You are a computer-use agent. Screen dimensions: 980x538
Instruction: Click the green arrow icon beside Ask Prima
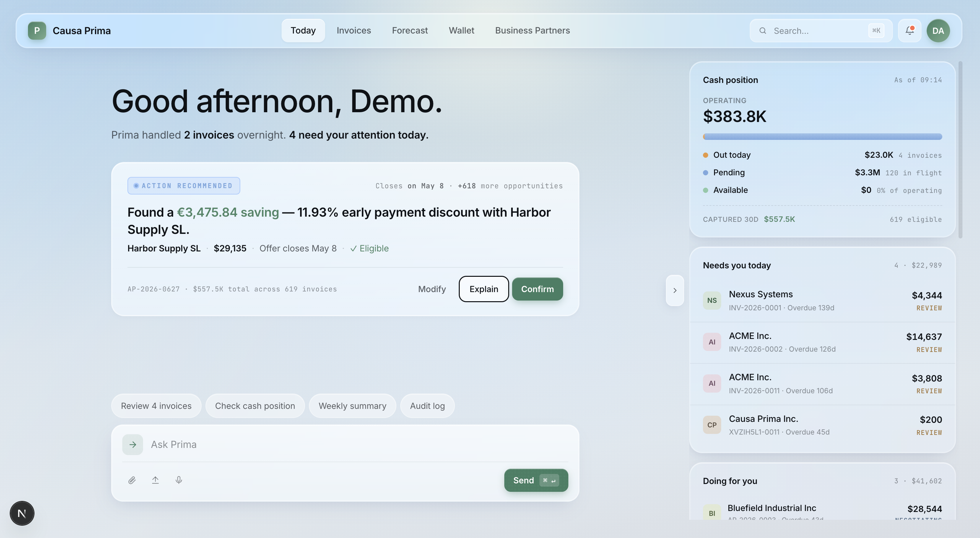click(x=132, y=444)
